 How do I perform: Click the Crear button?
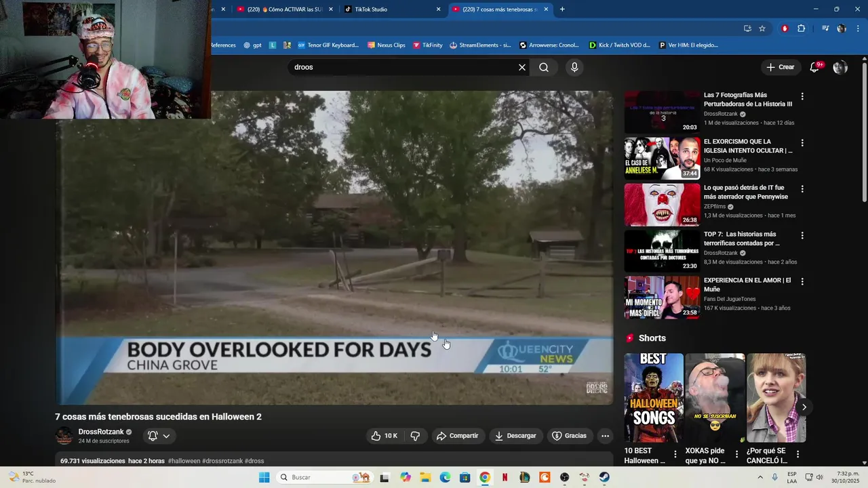[780, 67]
